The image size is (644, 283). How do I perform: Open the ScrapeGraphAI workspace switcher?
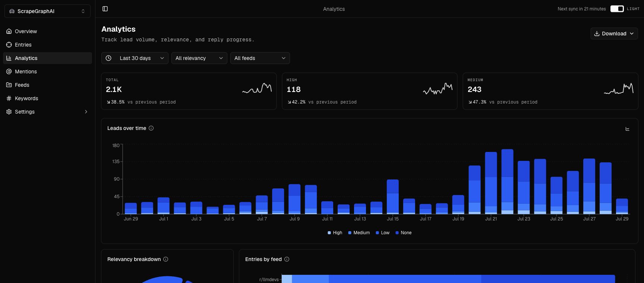point(47,11)
